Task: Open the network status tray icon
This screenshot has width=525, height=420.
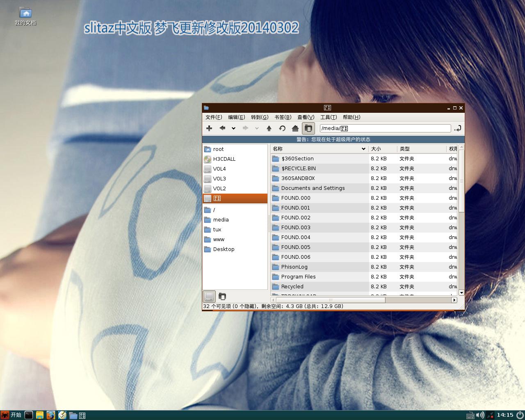Action: pos(490,415)
